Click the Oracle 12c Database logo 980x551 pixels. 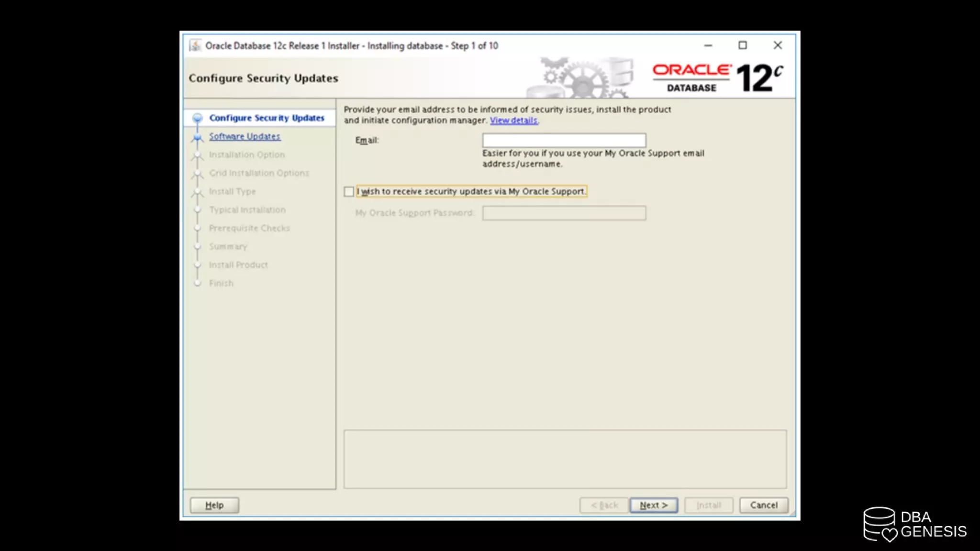tap(717, 78)
